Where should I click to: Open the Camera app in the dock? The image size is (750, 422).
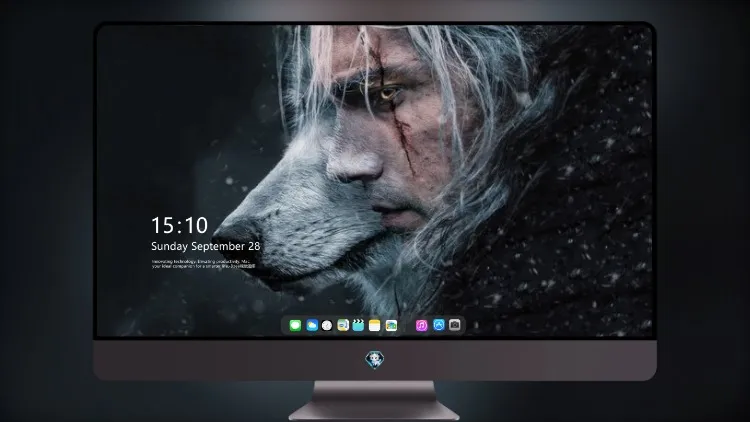pyautogui.click(x=455, y=325)
